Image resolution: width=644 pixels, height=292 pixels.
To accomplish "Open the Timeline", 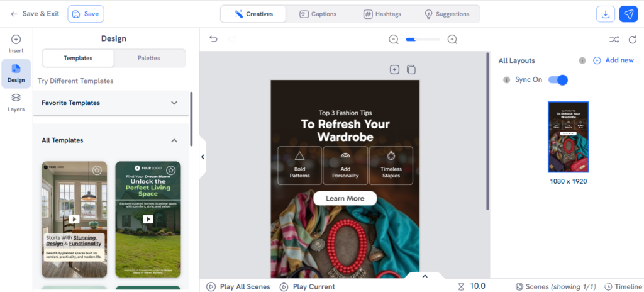I will click(x=623, y=287).
